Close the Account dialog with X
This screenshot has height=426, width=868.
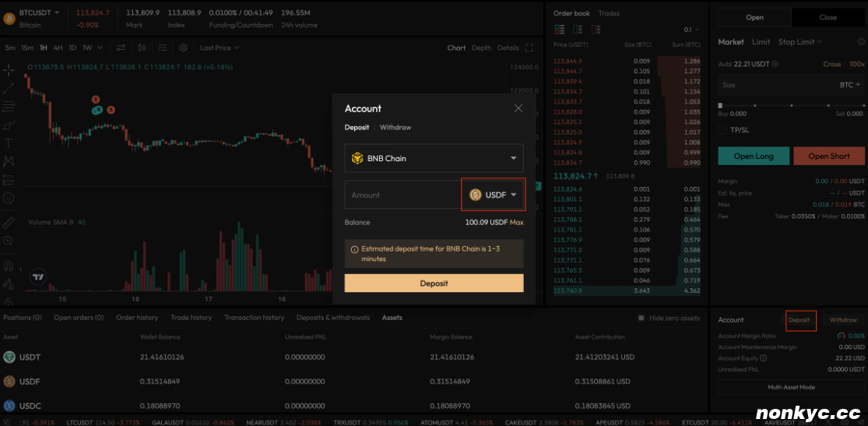tap(518, 108)
